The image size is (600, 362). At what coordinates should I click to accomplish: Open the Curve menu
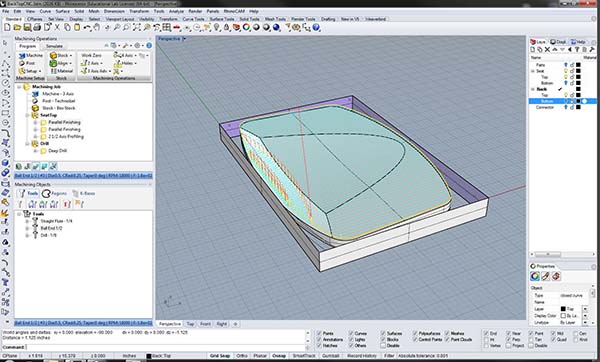click(45, 11)
